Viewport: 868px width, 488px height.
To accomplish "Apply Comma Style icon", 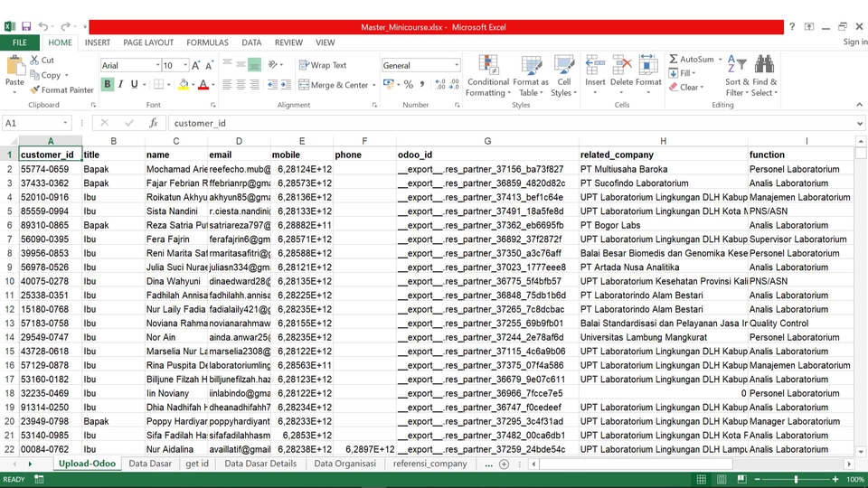I will tap(422, 85).
